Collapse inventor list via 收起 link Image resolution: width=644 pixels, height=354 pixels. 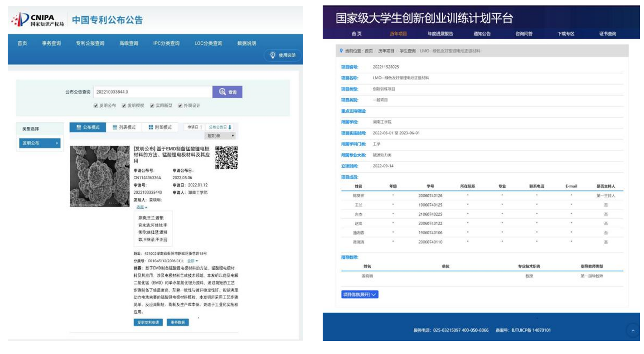pos(142,207)
